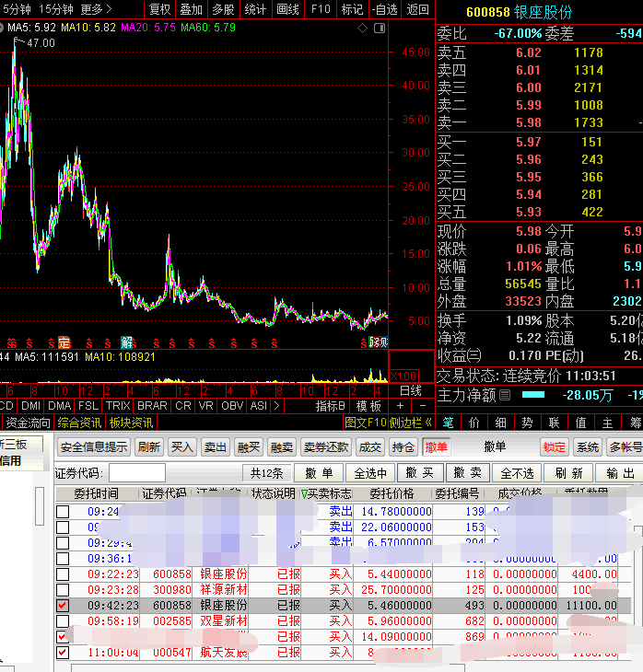
Task: Click the left panel vertical scrollbar
Action: tap(40, 505)
